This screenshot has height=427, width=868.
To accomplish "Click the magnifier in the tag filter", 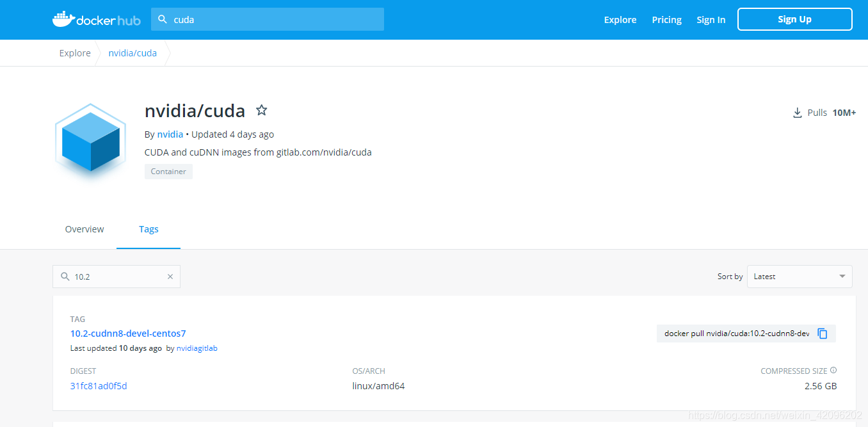I will pos(65,276).
